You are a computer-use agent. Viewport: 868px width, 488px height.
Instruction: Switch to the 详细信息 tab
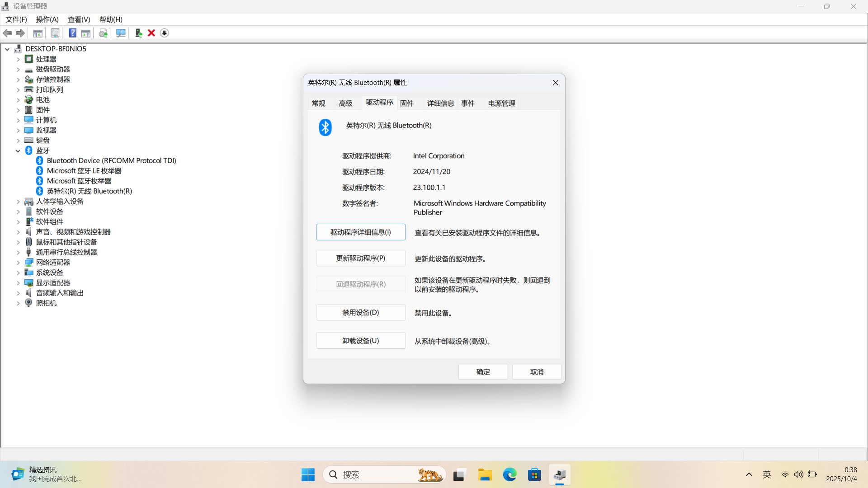pos(440,103)
